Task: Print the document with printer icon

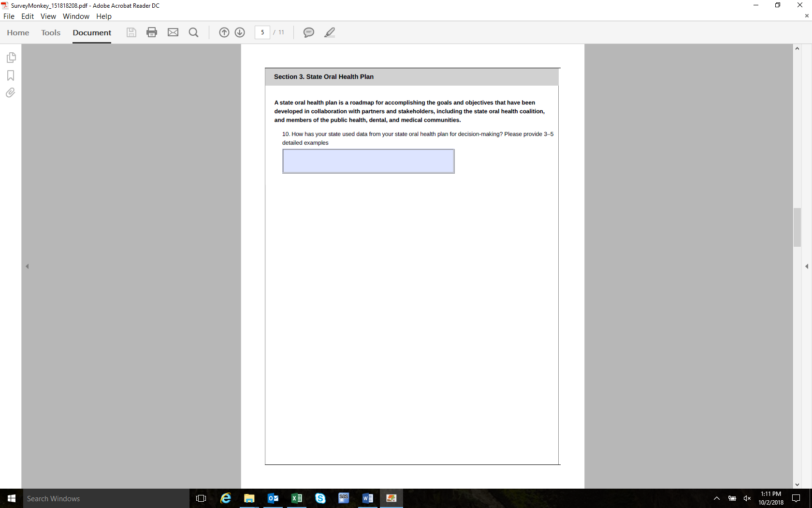Action: point(152,32)
